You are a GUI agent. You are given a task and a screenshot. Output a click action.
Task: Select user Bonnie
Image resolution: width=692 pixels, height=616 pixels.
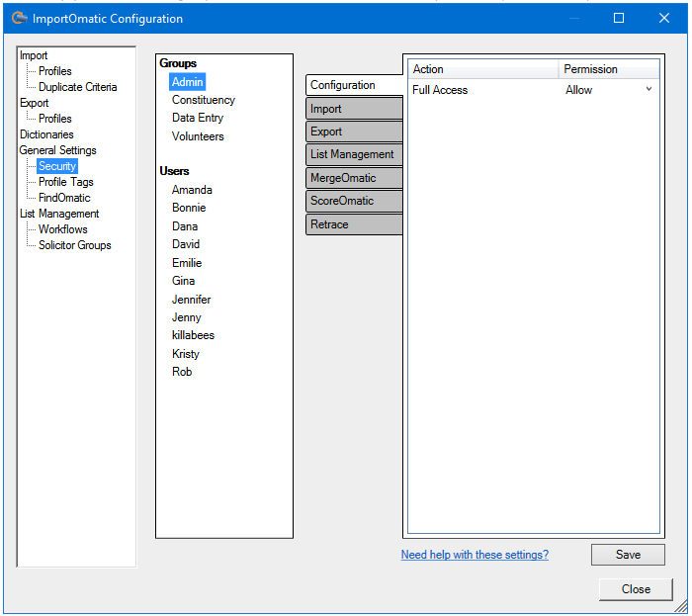(x=189, y=208)
